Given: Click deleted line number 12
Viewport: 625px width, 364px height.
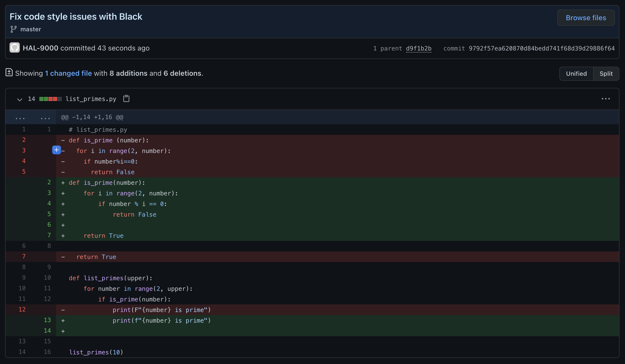Looking at the screenshot, I should point(22,309).
